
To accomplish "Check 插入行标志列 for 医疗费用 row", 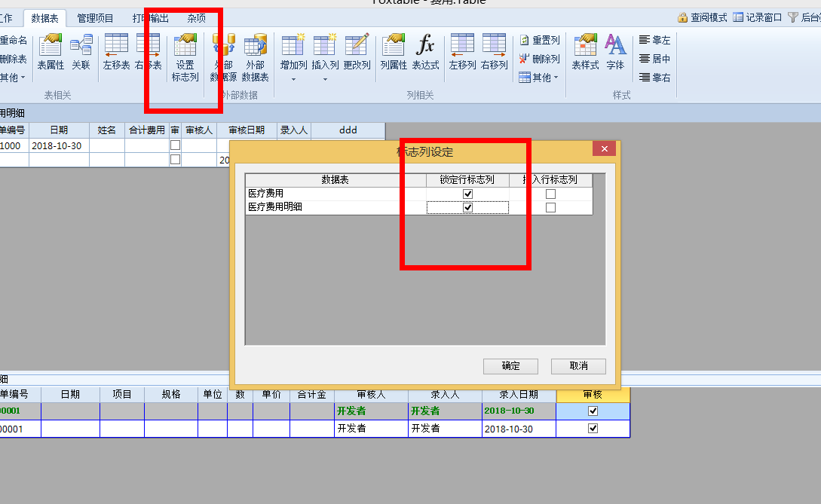I will (550, 194).
